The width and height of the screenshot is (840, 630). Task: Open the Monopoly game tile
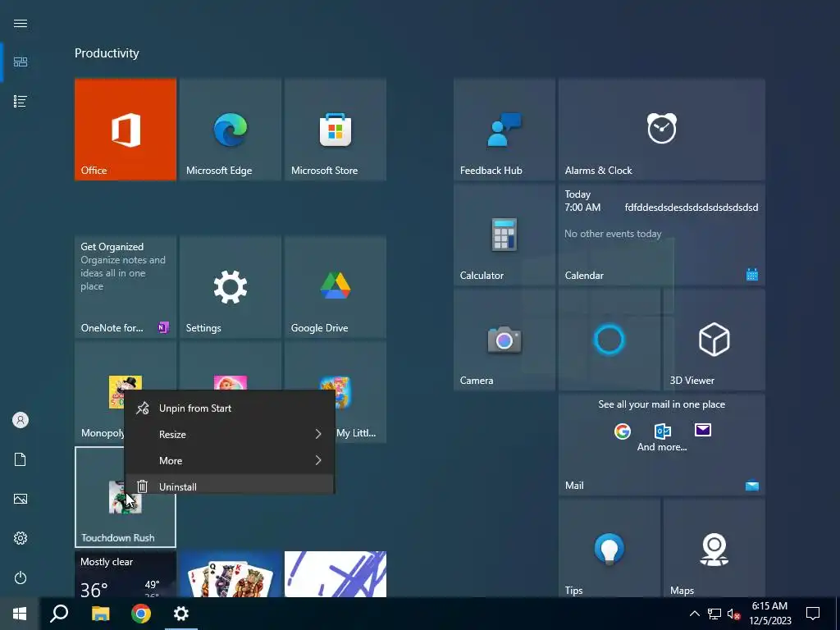tap(99, 391)
